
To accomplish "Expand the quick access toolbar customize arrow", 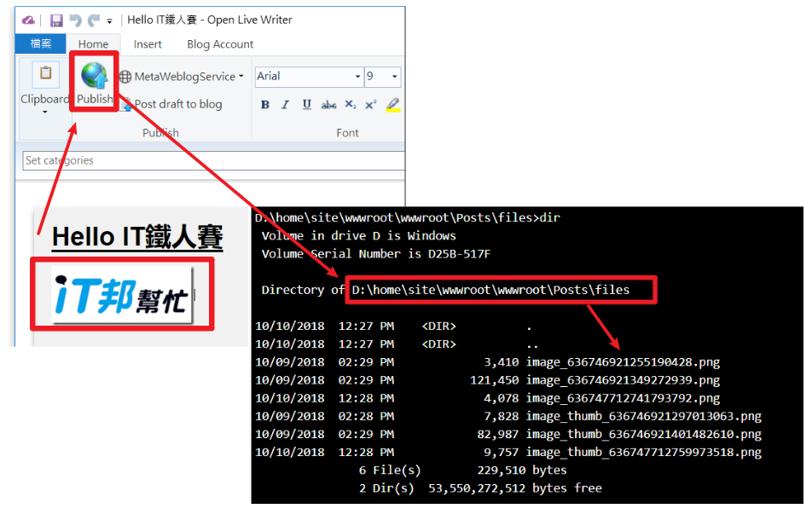I will (x=109, y=21).
